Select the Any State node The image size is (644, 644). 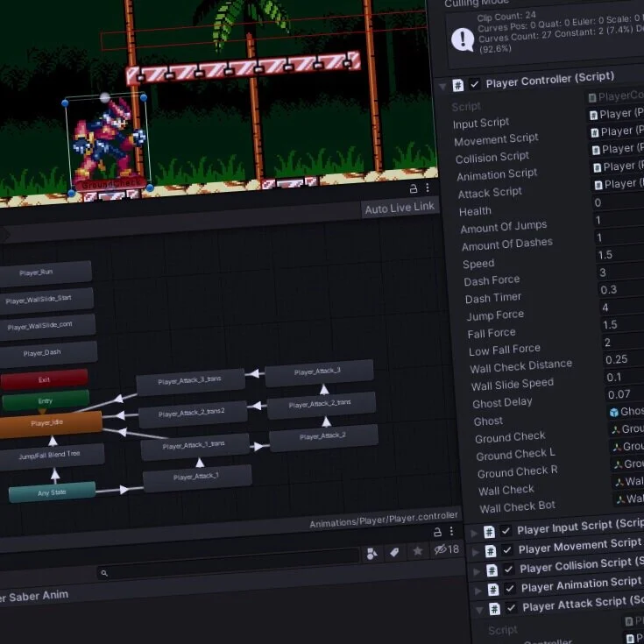[53, 492]
